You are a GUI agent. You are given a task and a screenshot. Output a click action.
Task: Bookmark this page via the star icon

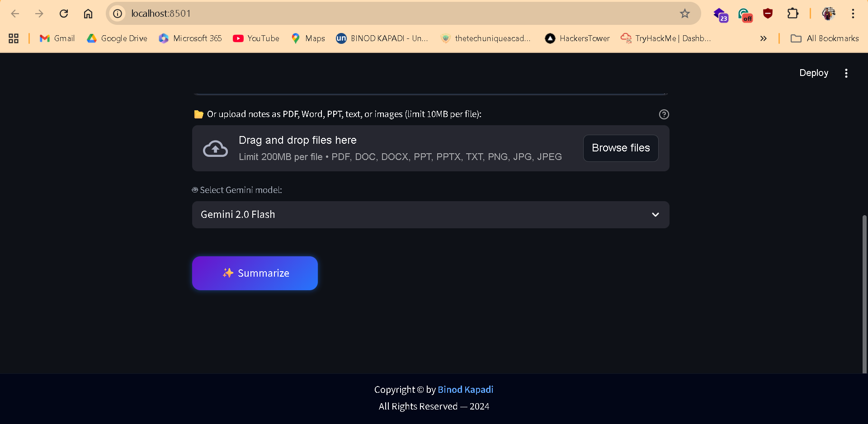685,14
